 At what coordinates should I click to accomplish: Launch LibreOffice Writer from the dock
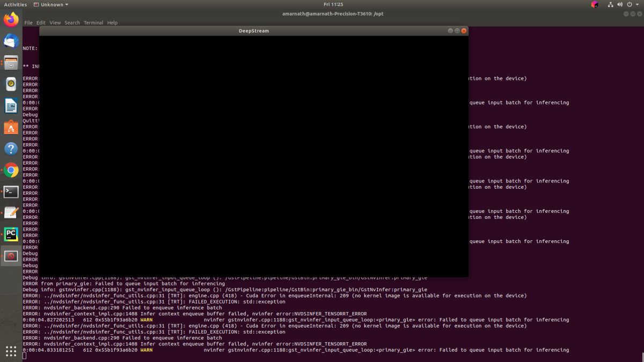coord(11,106)
